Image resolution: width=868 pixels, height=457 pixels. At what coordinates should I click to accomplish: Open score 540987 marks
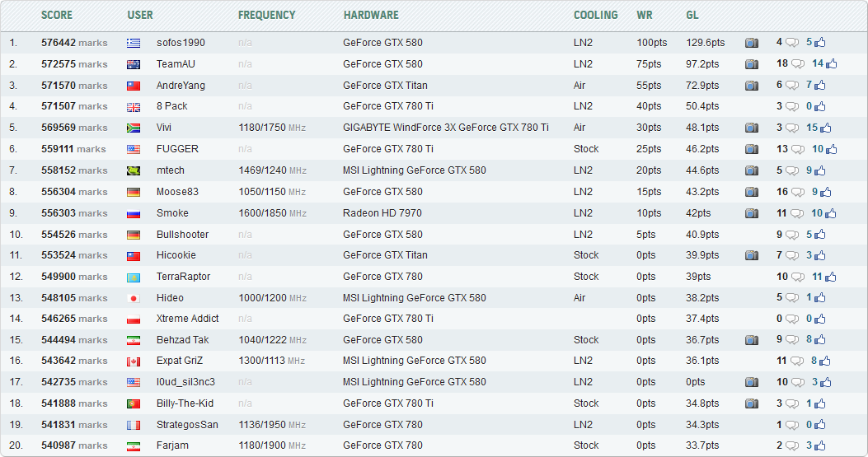pos(74,445)
